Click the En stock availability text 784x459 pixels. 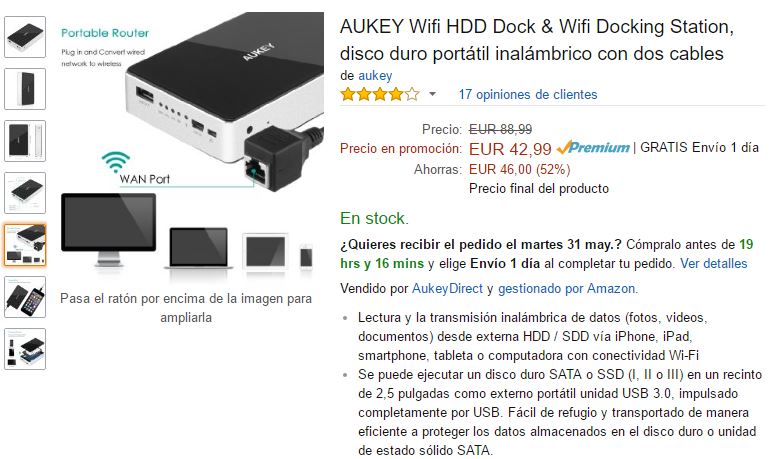(374, 218)
